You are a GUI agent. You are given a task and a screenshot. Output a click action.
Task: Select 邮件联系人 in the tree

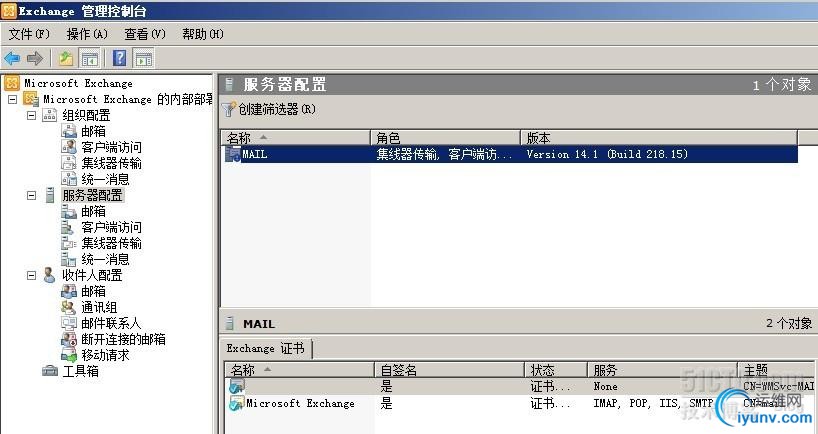click(111, 323)
